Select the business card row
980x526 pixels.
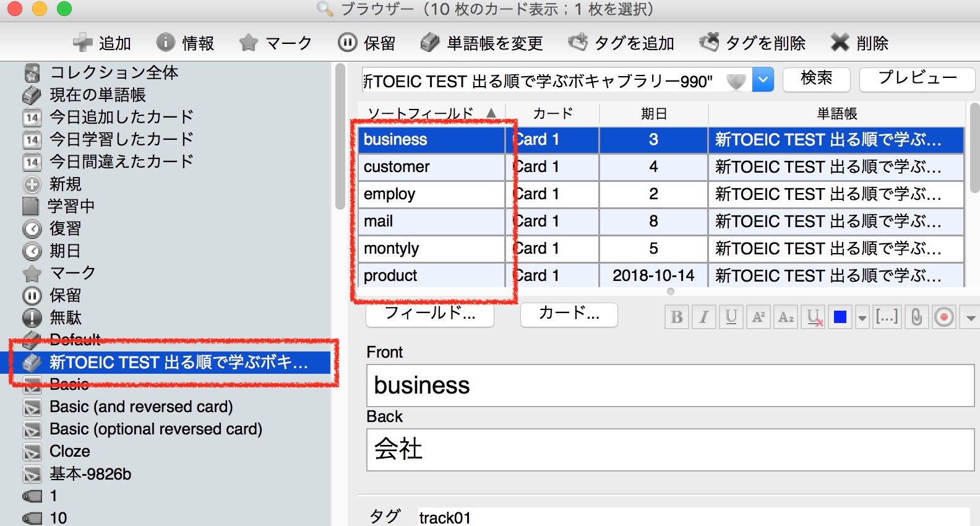click(x=661, y=139)
